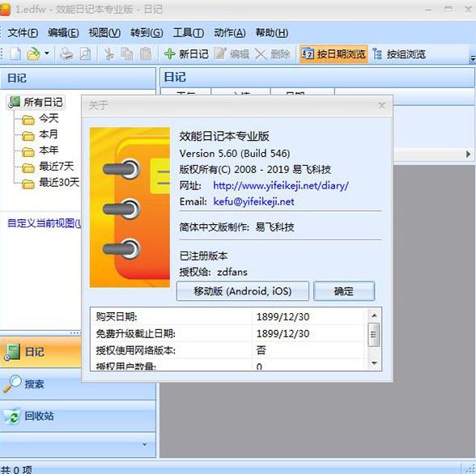476x474 pixels.
Task: Open the yifeikeji.net/diary website link
Action: [281, 185]
